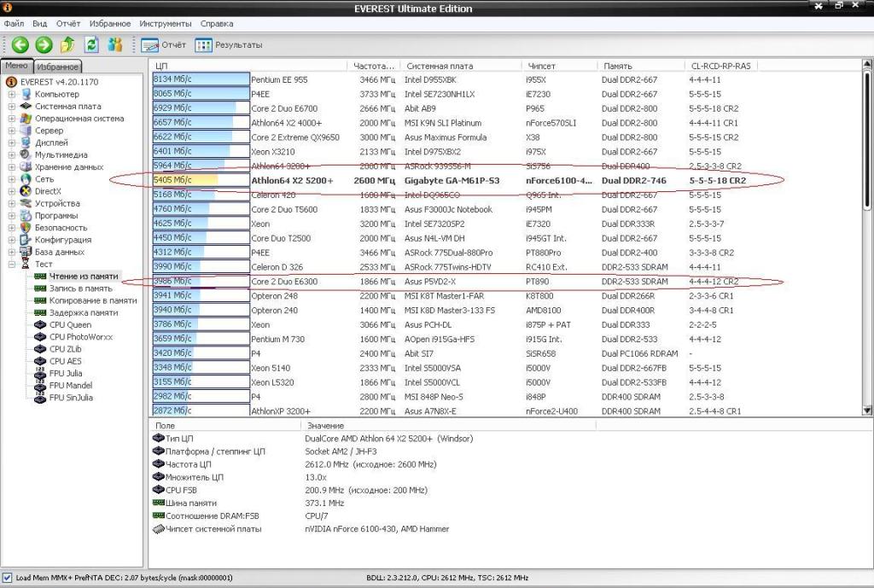Sort by the Память column header
Viewport: 874px width, 588px height.
pyautogui.click(x=641, y=66)
